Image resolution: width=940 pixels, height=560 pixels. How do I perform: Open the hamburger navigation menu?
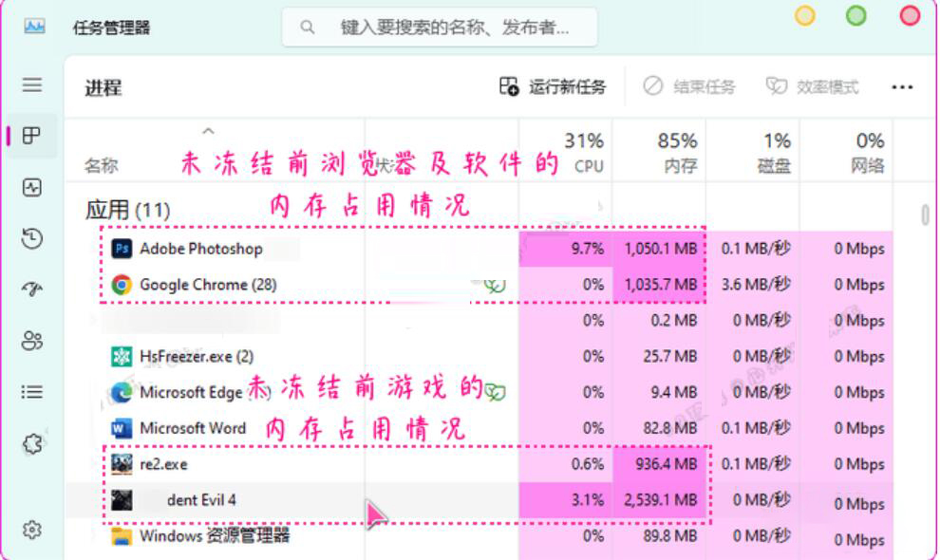coord(32,85)
